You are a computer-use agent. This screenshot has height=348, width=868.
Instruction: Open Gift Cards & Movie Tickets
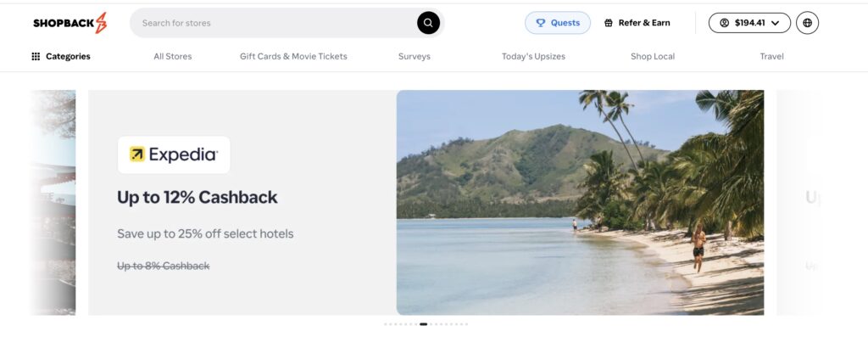(293, 57)
